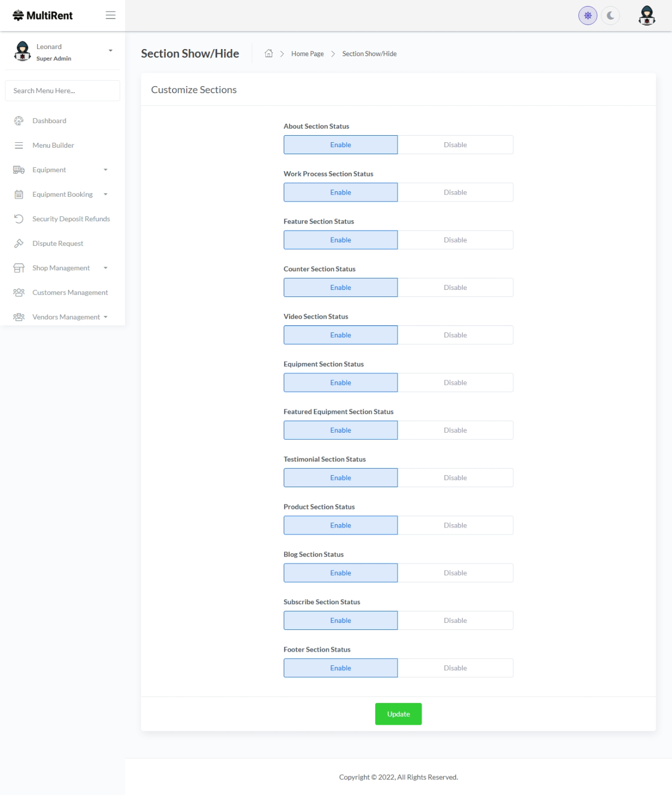The image size is (672, 795).
Task: Switch to dark theme moon icon
Action: 610,16
